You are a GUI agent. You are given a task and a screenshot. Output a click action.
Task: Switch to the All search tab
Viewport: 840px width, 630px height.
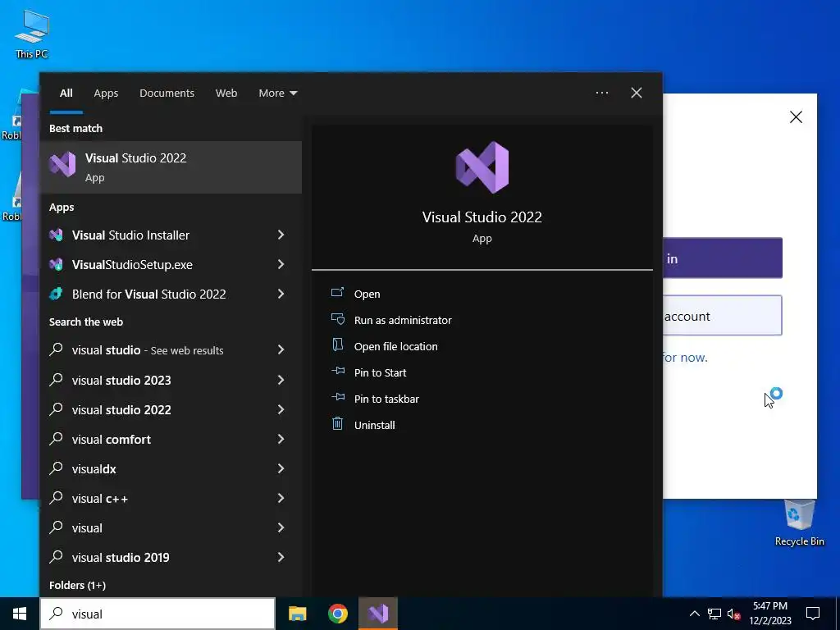tap(66, 93)
